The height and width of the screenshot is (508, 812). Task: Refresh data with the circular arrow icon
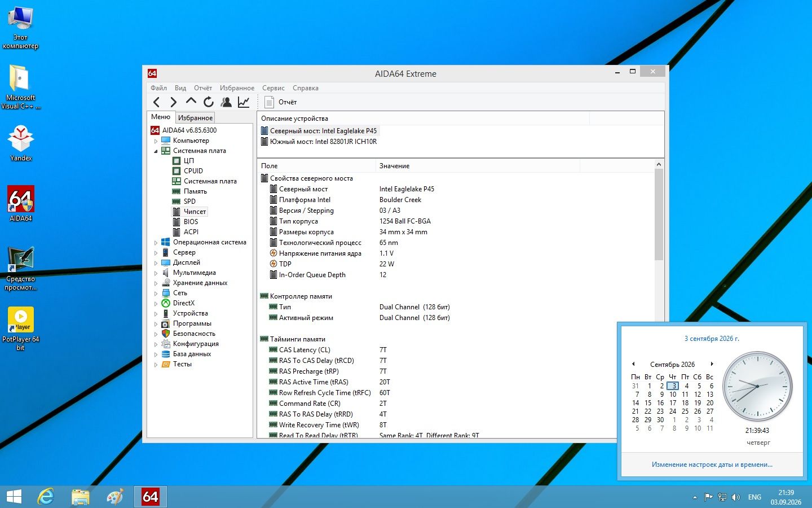point(209,102)
